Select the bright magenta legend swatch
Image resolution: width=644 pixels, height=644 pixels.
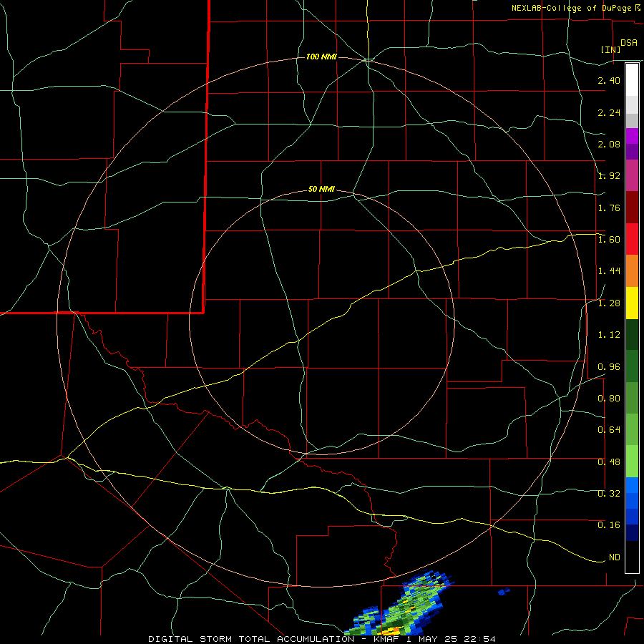pyautogui.click(x=632, y=136)
